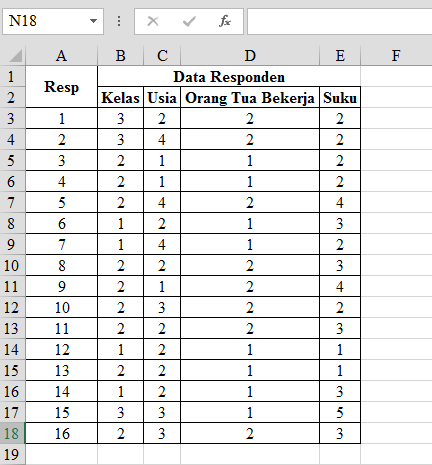Click the 'Suku' header cell

(340, 97)
